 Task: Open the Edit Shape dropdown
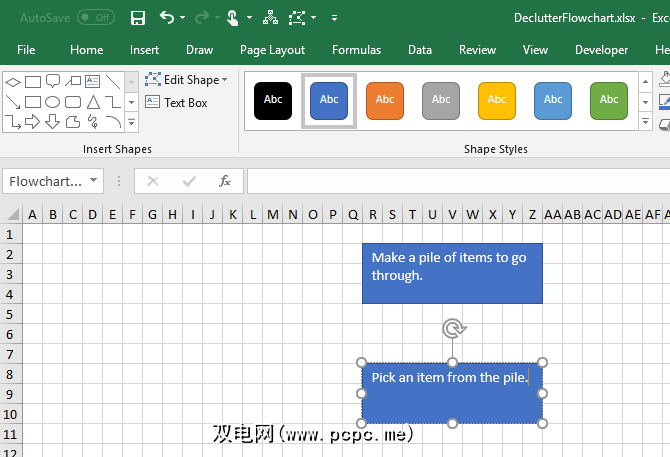click(x=187, y=80)
